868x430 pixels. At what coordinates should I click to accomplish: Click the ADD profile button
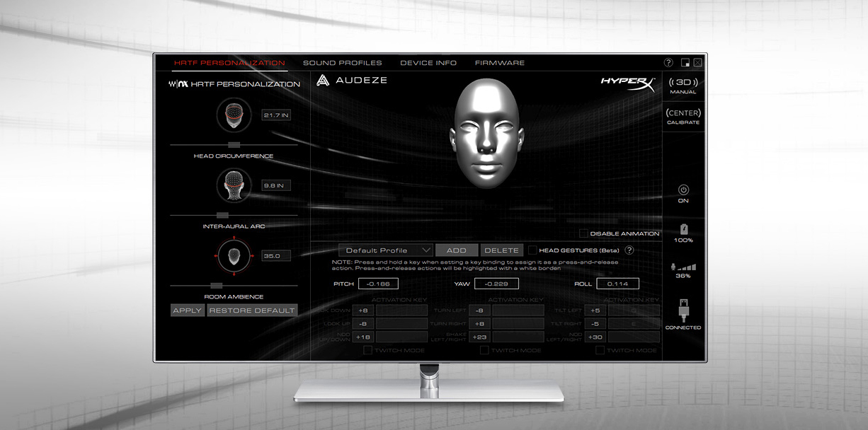click(x=457, y=250)
